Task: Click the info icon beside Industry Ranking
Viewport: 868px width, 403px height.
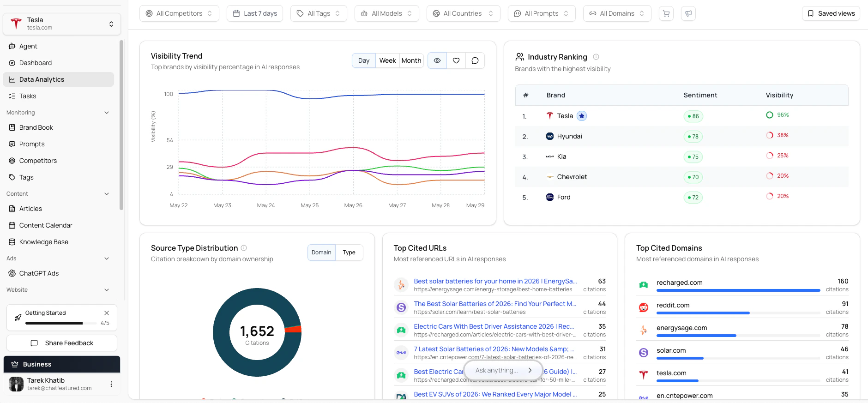Action: 596,57
